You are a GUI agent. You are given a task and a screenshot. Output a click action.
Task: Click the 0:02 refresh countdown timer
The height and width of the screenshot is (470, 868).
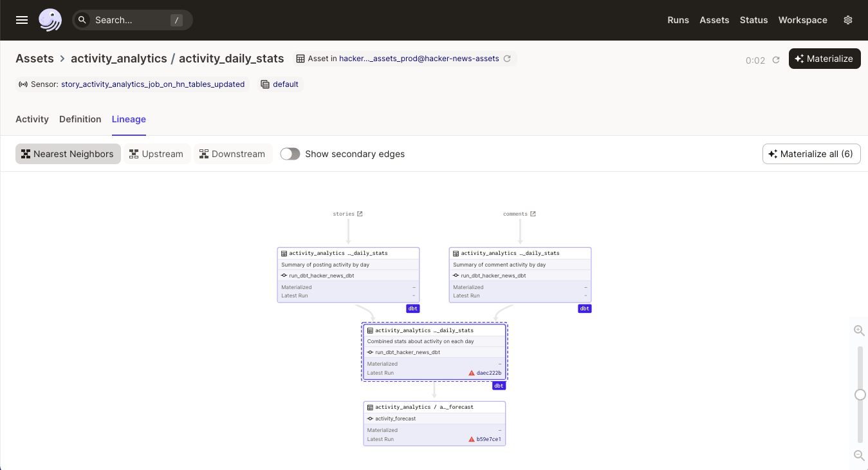tap(755, 61)
